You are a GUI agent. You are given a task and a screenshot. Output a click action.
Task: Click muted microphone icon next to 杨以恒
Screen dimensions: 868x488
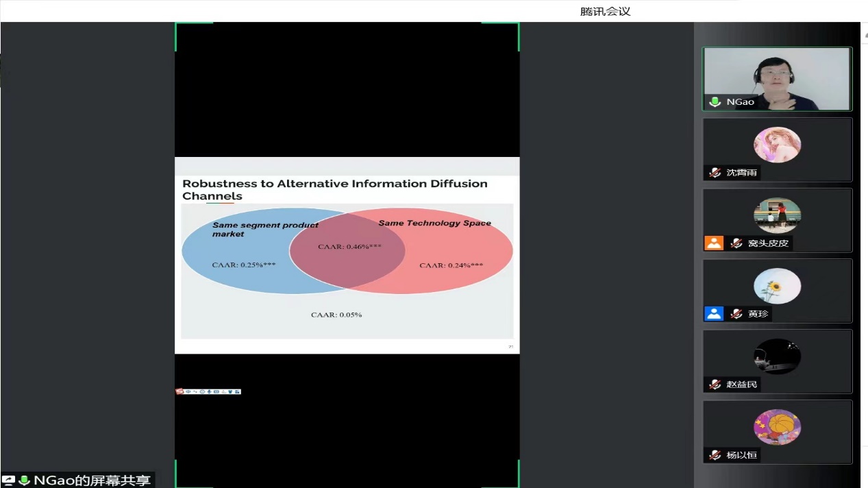715,455
